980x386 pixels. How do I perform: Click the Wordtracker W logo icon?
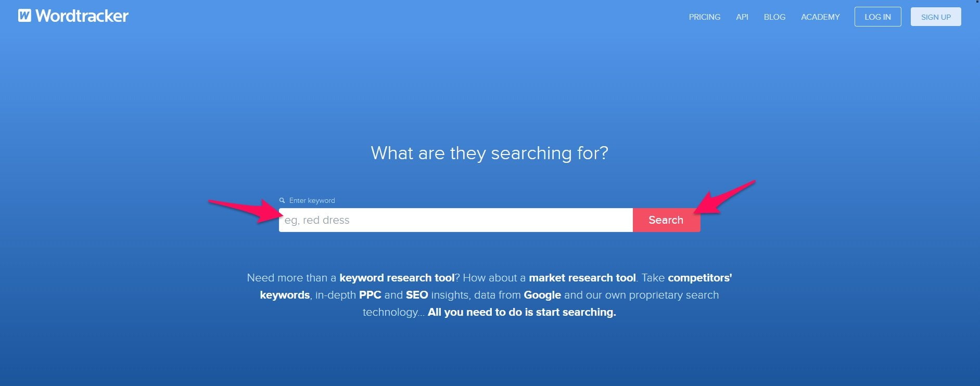(24, 16)
